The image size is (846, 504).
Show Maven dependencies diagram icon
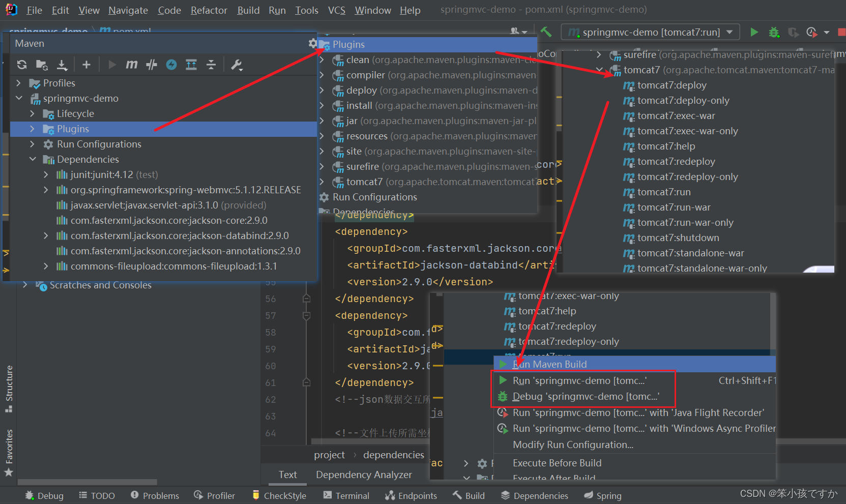pos(191,65)
